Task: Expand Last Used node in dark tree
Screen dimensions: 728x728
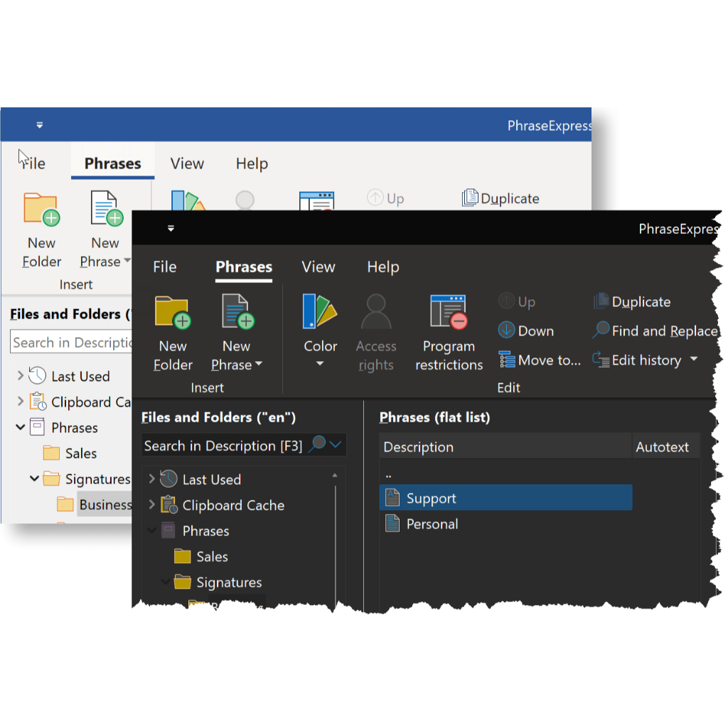Action: coord(152,478)
